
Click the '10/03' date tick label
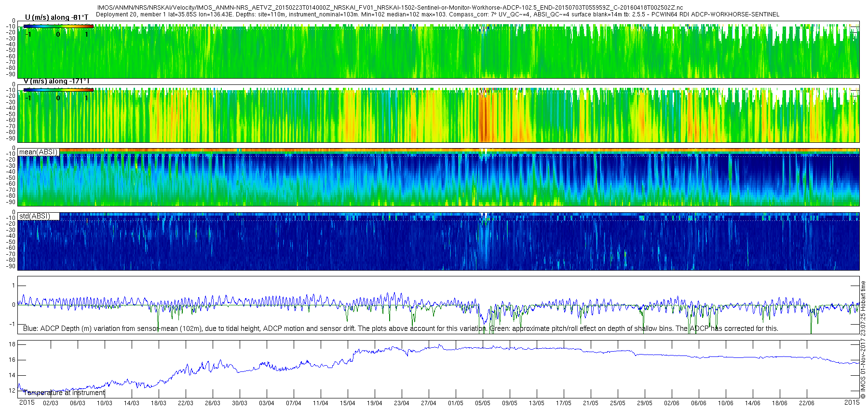[x=105, y=403]
